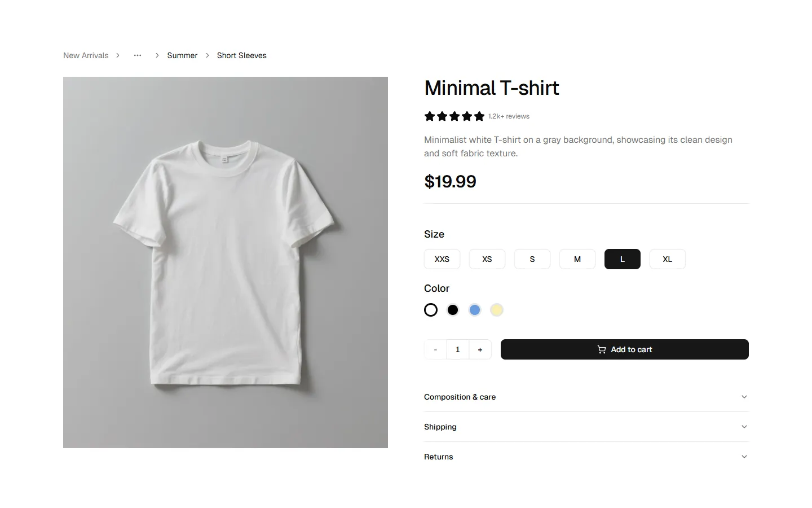812x508 pixels.
Task: Click the first star in the rating
Action: pos(429,116)
